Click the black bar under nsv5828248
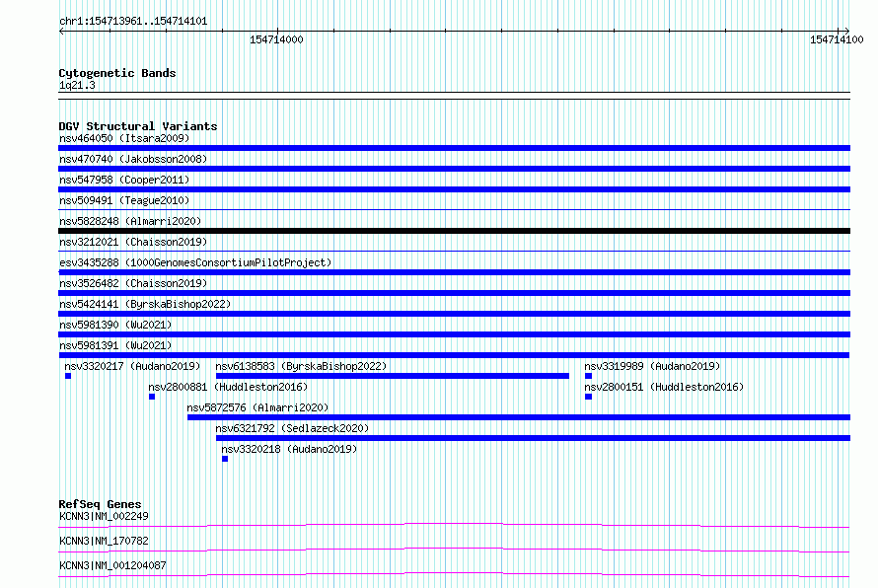The width and height of the screenshot is (878, 588). 454,231
